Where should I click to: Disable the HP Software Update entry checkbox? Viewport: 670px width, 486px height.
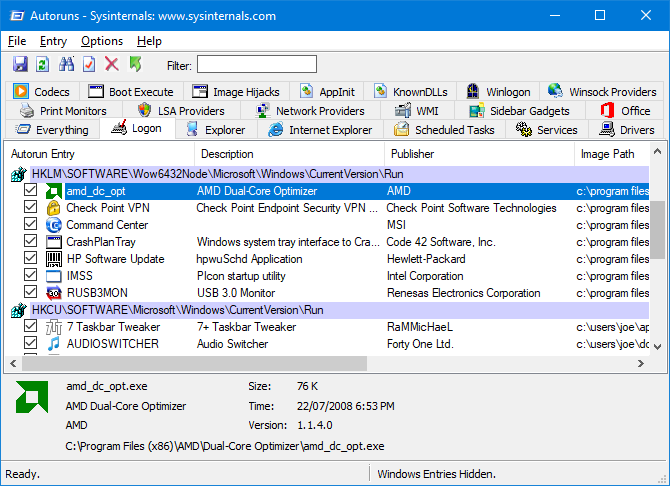coord(30,259)
